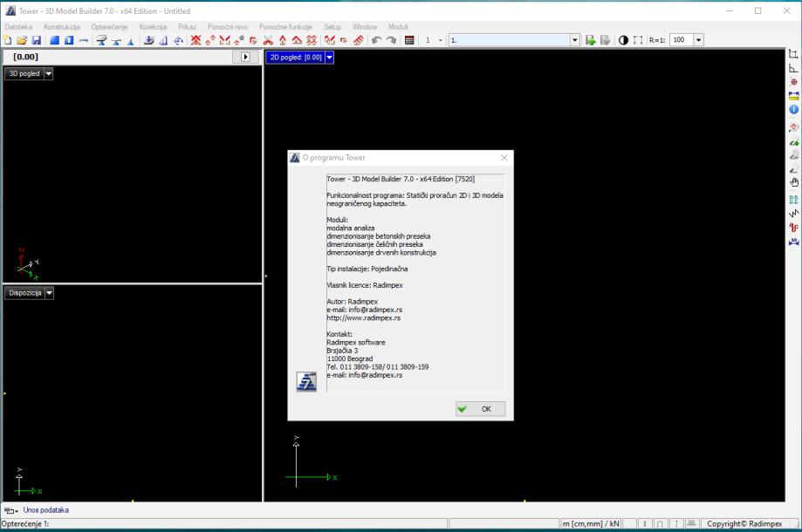Viewport: 802px width, 532px height.
Task: Click the dimension ruler icon in right sidebar
Action: (x=793, y=96)
